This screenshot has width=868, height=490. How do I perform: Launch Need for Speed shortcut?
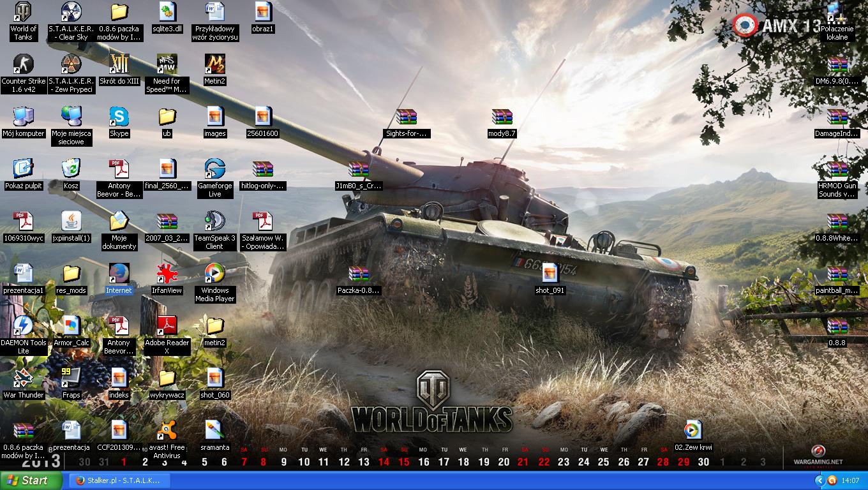coord(167,64)
